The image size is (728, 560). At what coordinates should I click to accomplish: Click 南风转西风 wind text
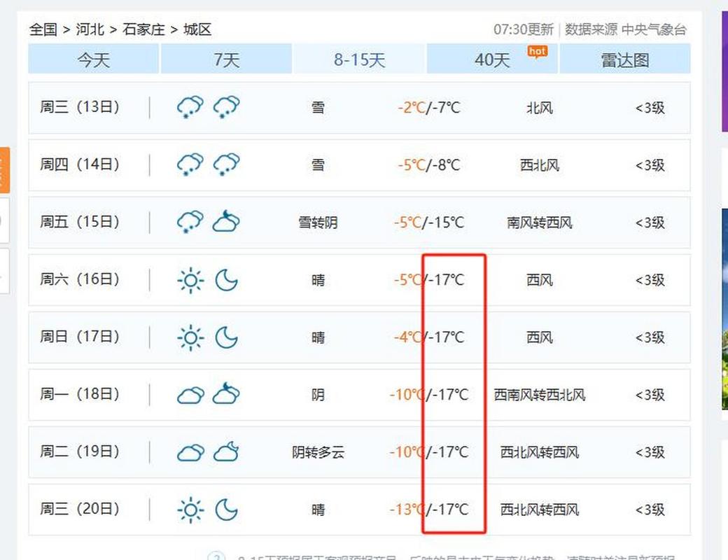point(540,223)
